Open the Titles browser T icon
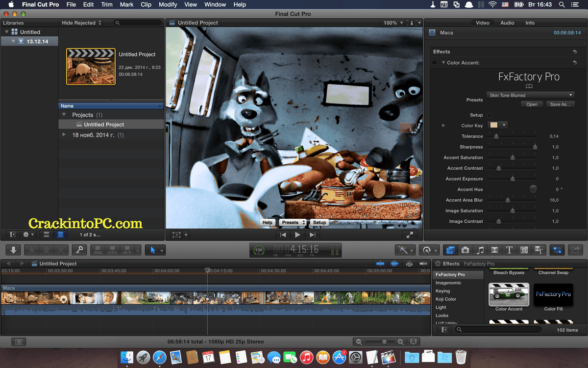 509,250
